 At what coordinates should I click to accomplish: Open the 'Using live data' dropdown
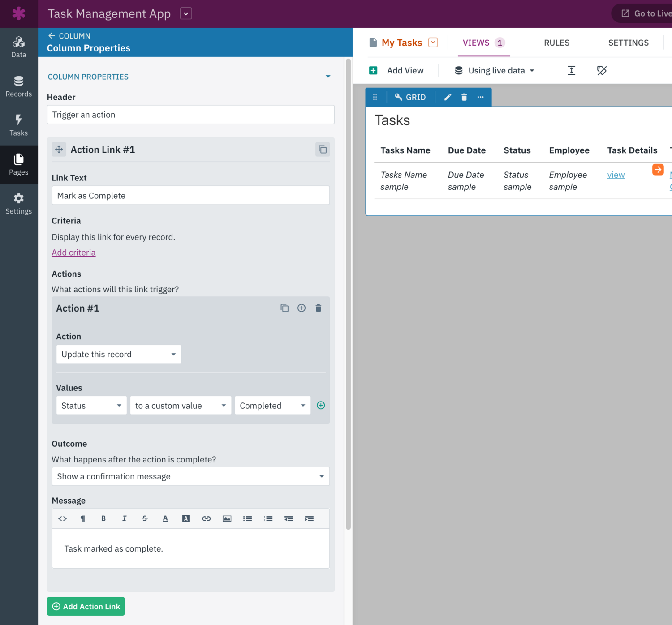tap(495, 70)
